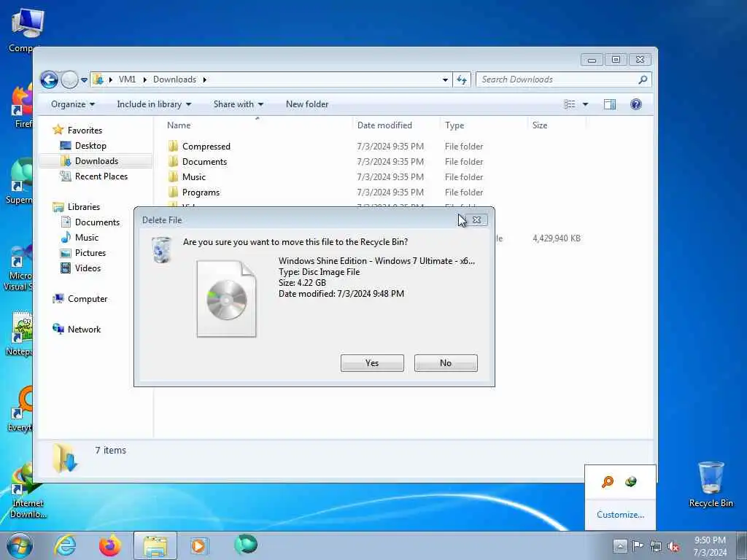Open Videos library
The height and width of the screenshot is (560, 747).
coord(88,268)
